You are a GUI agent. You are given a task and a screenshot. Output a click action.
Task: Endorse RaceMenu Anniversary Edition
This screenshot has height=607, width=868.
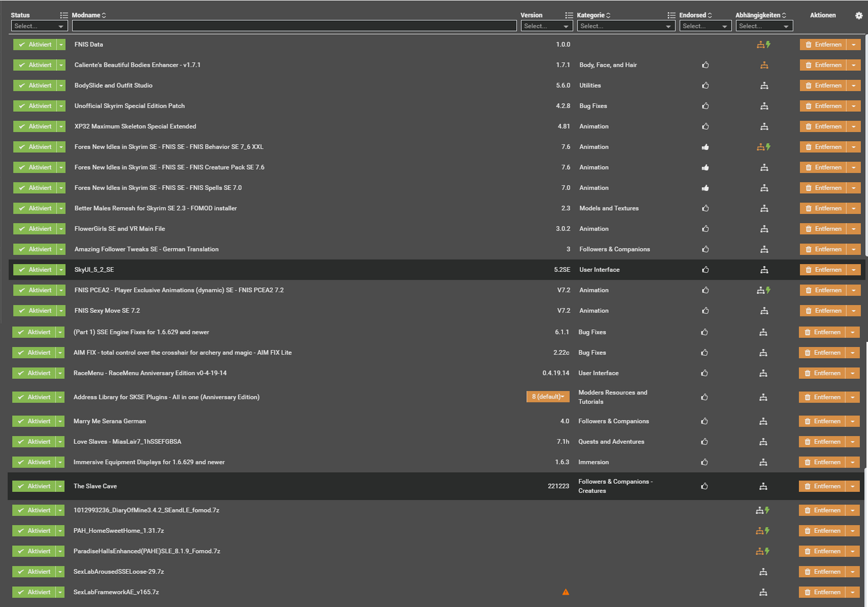pos(704,373)
